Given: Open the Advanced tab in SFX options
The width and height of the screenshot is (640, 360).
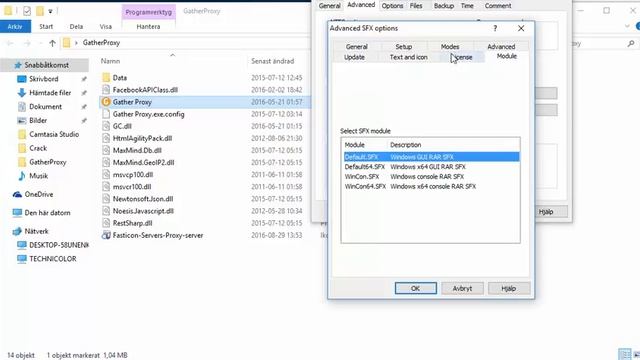Looking at the screenshot, I should point(501,47).
